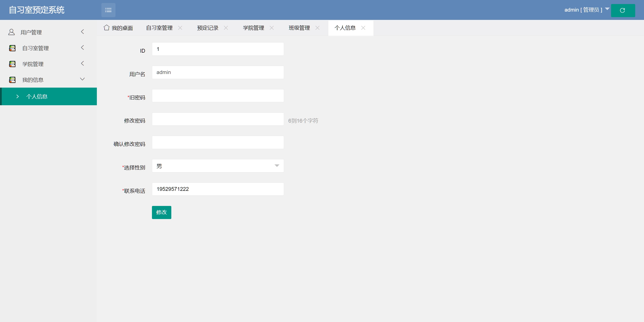
Task: Focus the 旧密码 input field
Action: pos(218,96)
